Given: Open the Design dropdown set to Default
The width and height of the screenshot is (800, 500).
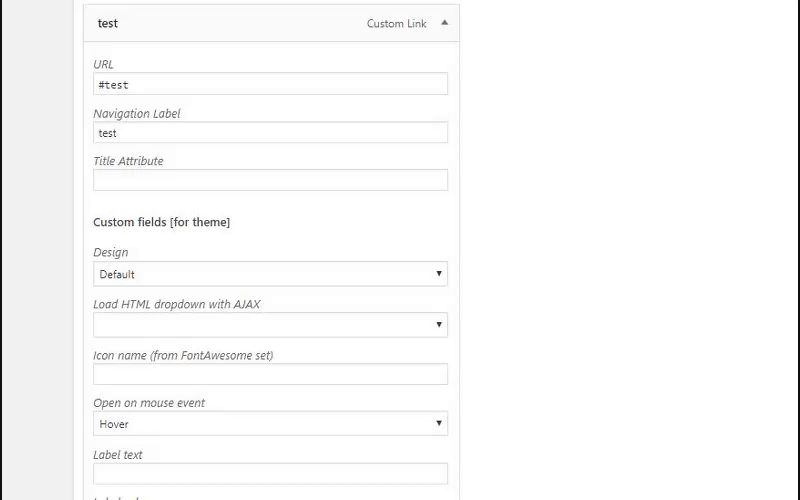Looking at the screenshot, I should click(270, 274).
